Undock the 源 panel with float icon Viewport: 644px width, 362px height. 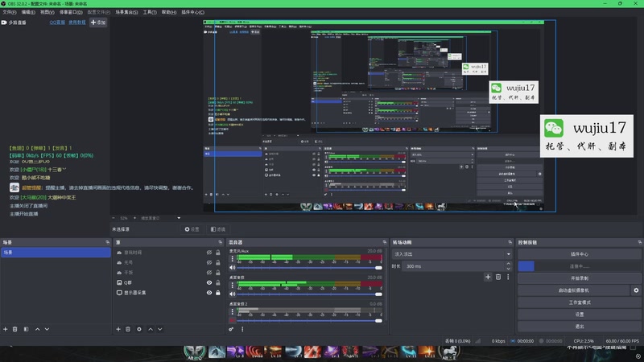[x=220, y=243]
